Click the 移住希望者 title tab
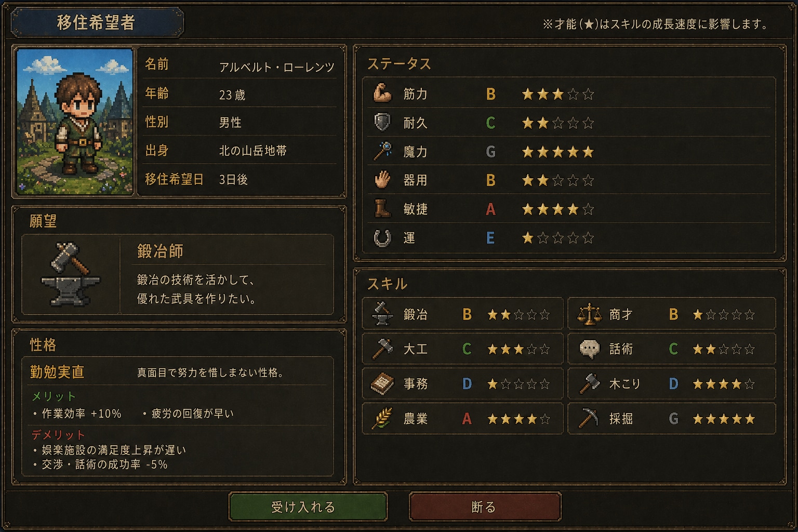The image size is (798, 532). (x=97, y=22)
